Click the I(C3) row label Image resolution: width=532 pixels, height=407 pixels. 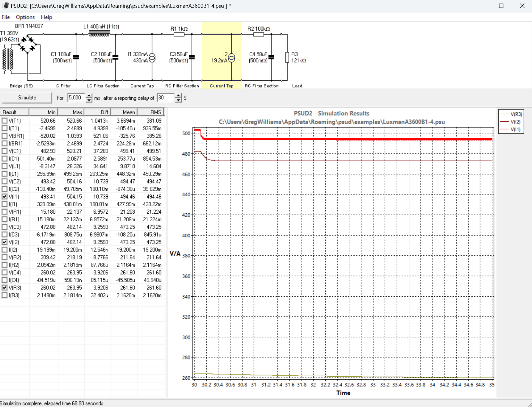(x=14, y=234)
